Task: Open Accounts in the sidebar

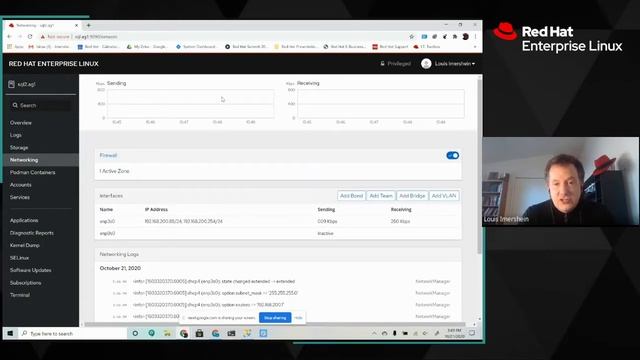Action: click(20, 185)
